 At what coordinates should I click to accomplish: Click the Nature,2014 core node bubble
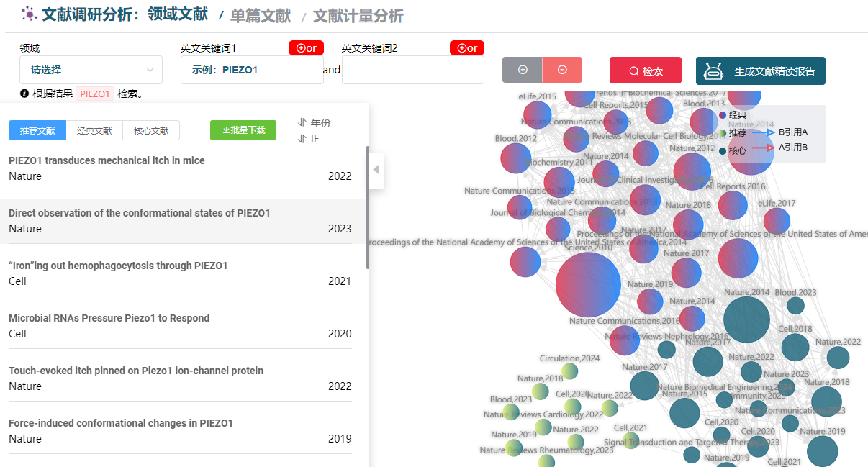point(746,319)
